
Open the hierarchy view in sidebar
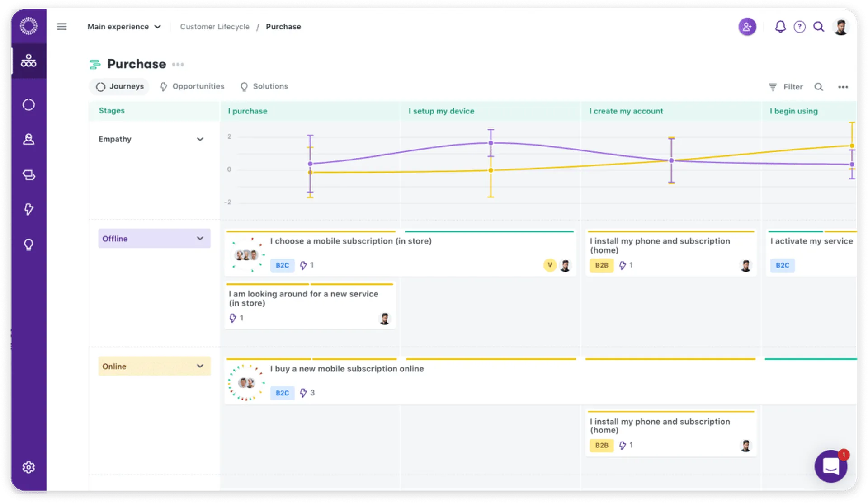pos(28,61)
